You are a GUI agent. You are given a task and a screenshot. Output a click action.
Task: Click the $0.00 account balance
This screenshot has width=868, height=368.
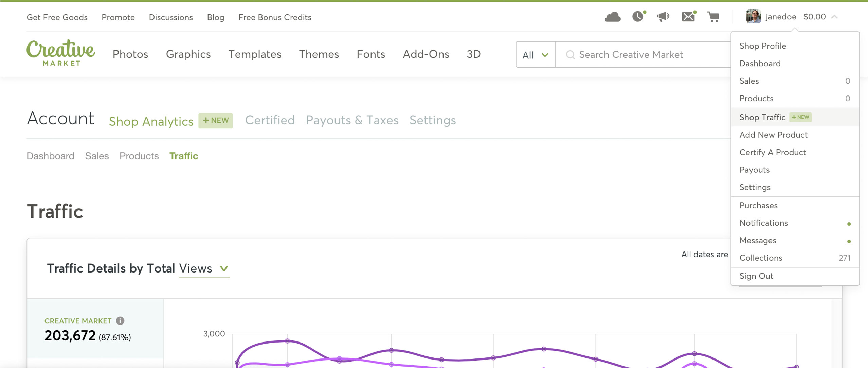pyautogui.click(x=814, y=17)
